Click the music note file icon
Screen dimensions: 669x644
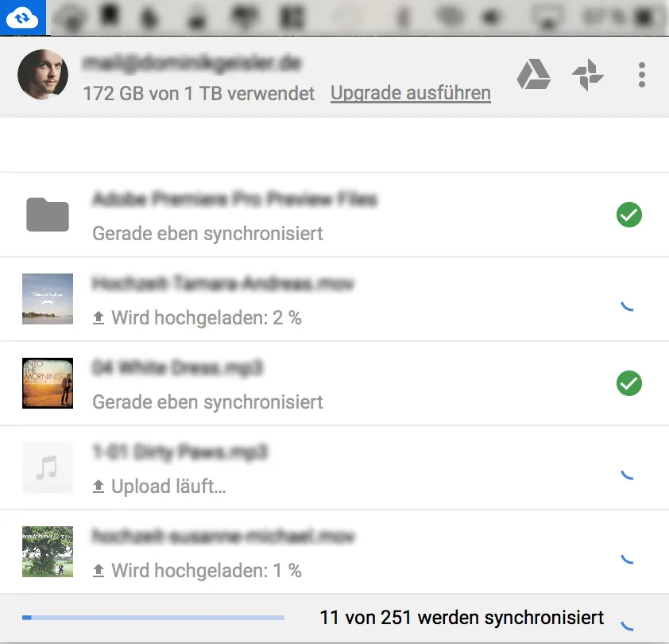[48, 467]
